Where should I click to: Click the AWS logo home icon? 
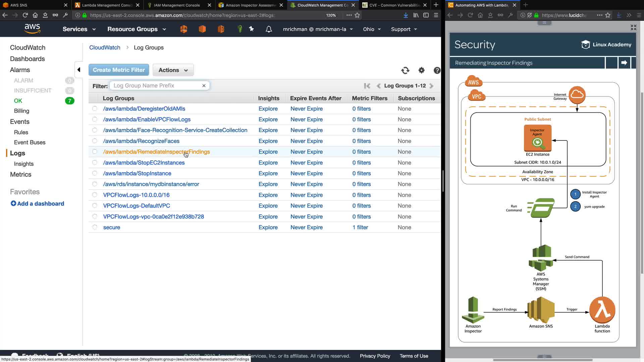[32, 29]
